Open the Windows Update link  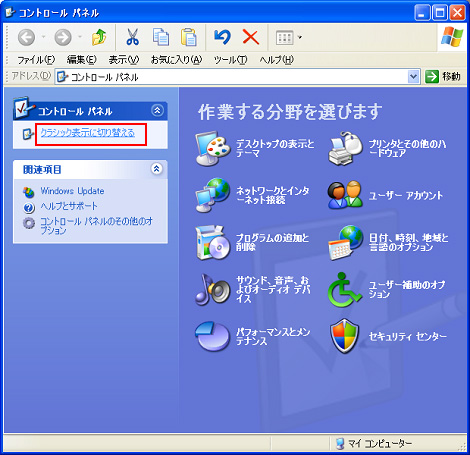72,191
